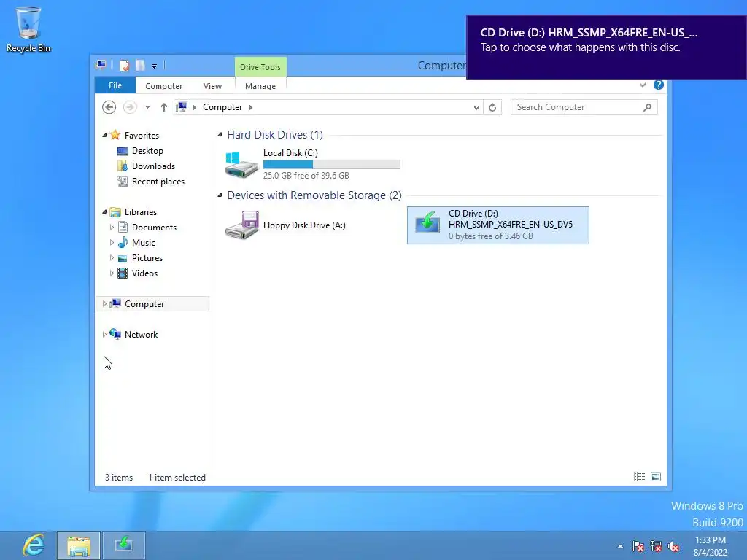Switch to Details view layout icon

639,477
